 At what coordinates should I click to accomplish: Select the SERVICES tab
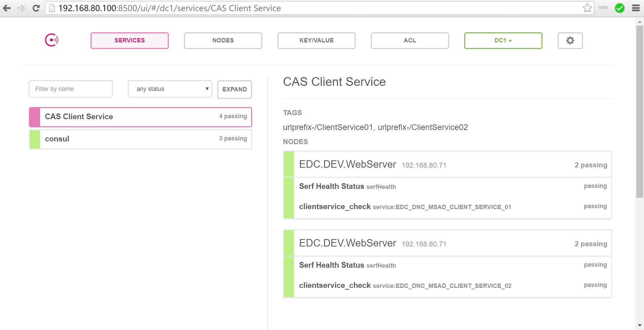pyautogui.click(x=130, y=40)
